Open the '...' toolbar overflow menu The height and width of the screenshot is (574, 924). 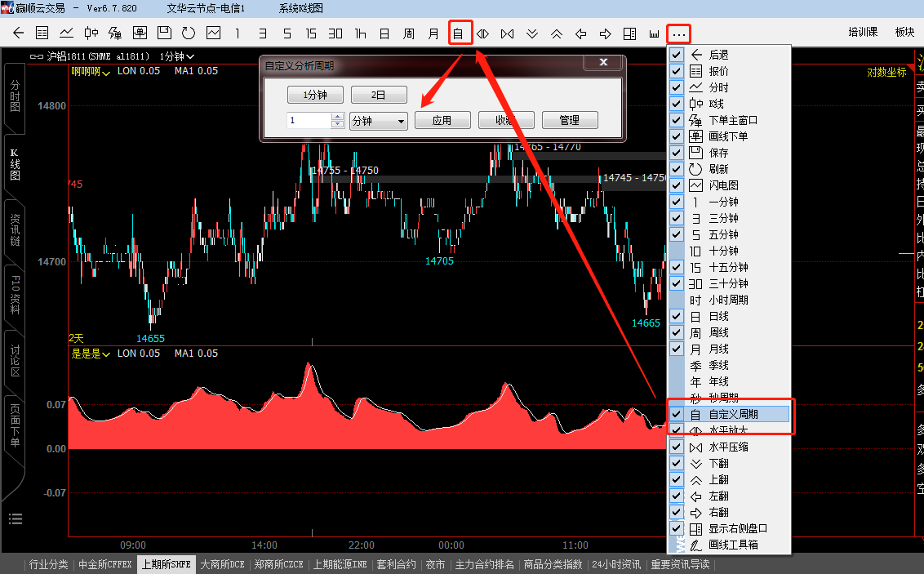(678, 33)
